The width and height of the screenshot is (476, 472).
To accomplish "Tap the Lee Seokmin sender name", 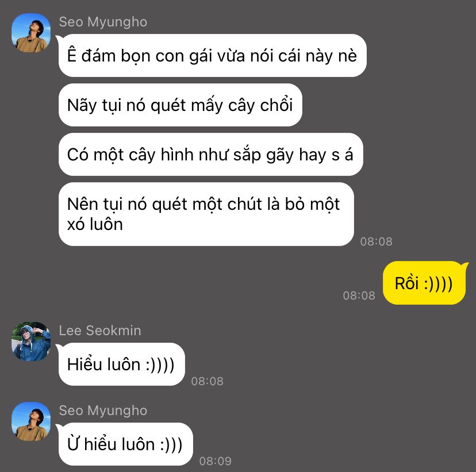I will [x=100, y=331].
